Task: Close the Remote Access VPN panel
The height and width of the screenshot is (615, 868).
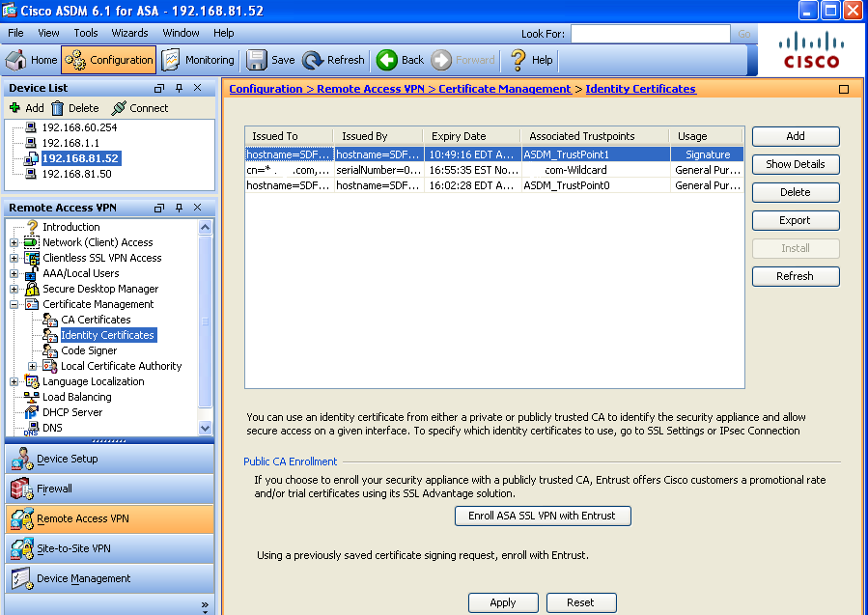Action: click(198, 208)
